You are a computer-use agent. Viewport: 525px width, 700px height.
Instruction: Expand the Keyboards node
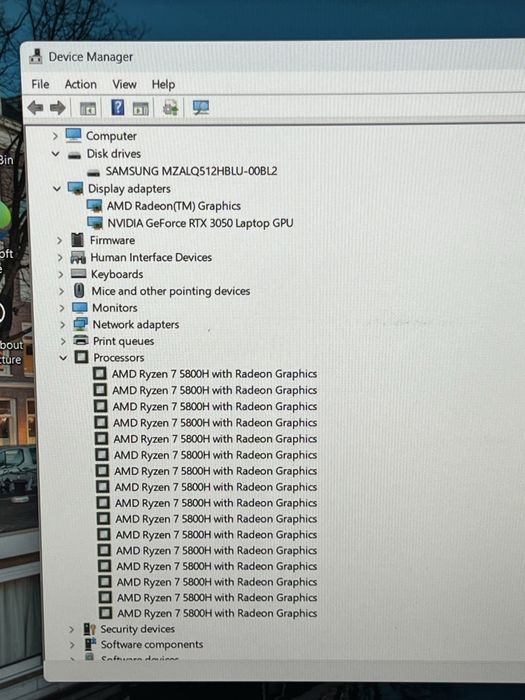(61, 274)
